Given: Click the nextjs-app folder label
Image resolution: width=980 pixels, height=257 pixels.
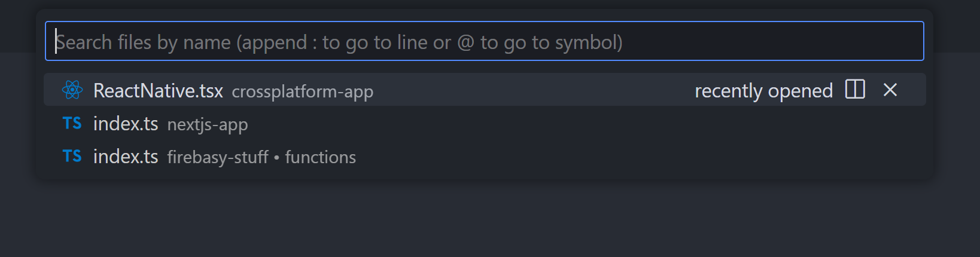Looking at the screenshot, I should (208, 124).
